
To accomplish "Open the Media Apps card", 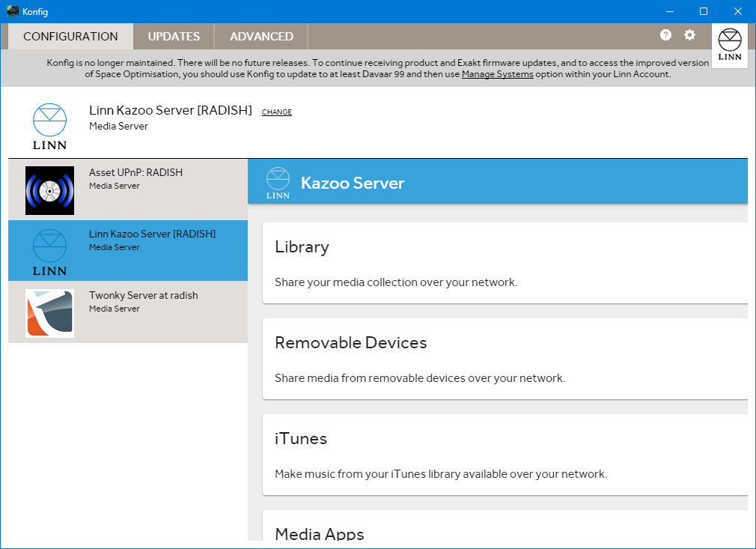I will click(x=504, y=526).
